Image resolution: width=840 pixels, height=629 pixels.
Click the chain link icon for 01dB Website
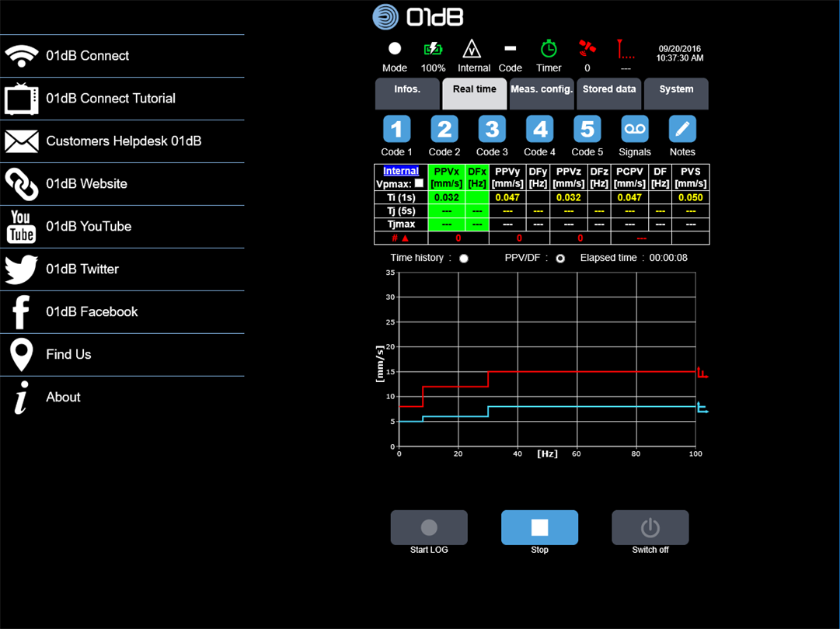pyautogui.click(x=22, y=183)
